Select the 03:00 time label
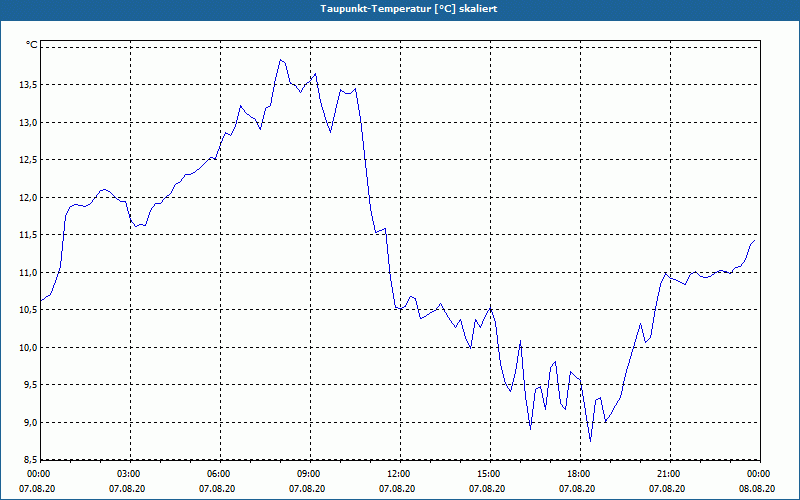 pyautogui.click(x=128, y=474)
